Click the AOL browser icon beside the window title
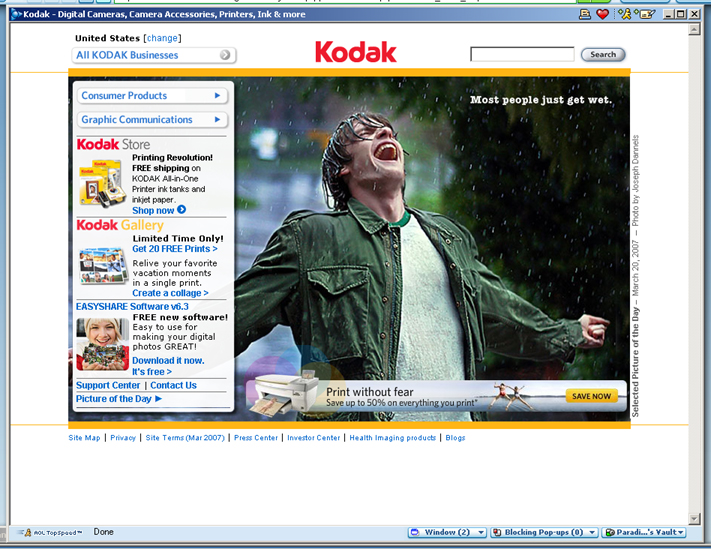Image resolution: width=711 pixels, height=549 pixels. [16, 15]
